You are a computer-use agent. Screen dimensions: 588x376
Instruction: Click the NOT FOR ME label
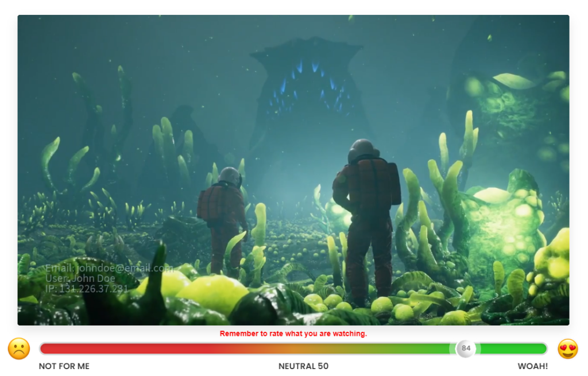[64, 366]
